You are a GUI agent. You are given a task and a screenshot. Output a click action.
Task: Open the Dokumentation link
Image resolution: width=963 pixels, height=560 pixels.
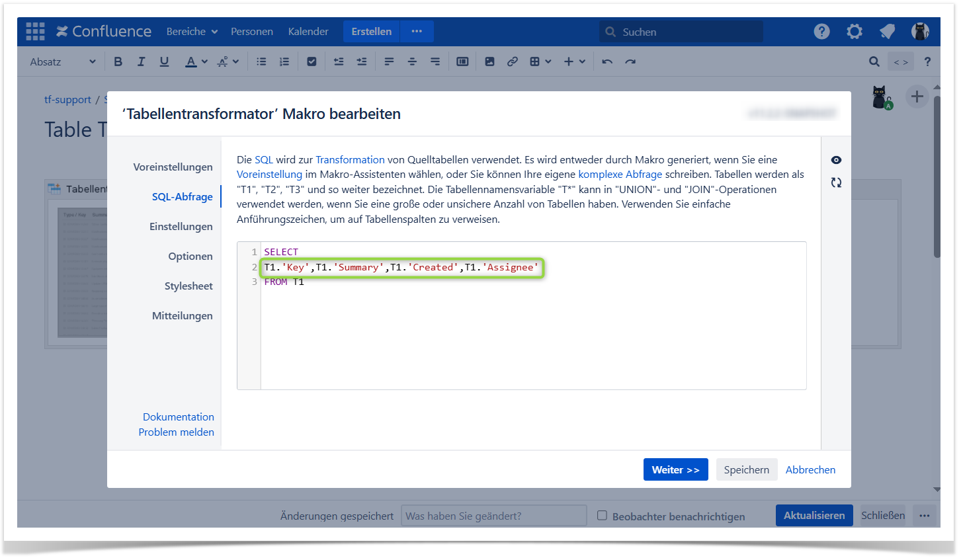[178, 417]
